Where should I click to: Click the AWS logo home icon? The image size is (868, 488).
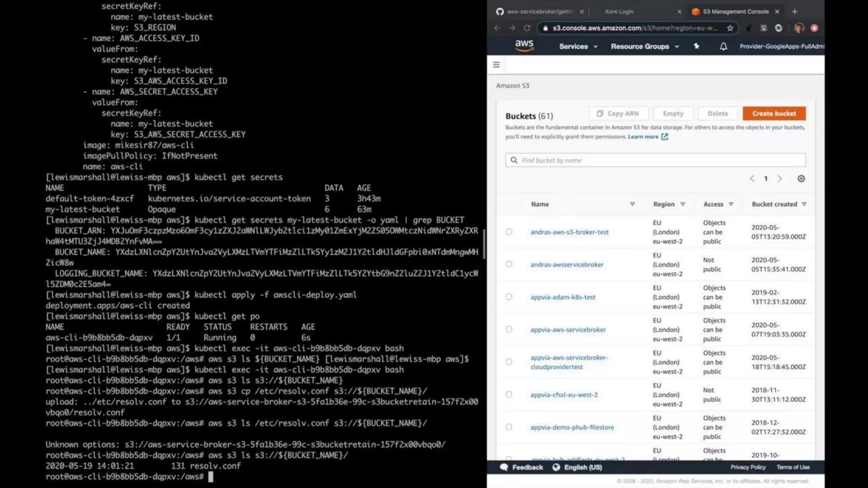click(524, 45)
